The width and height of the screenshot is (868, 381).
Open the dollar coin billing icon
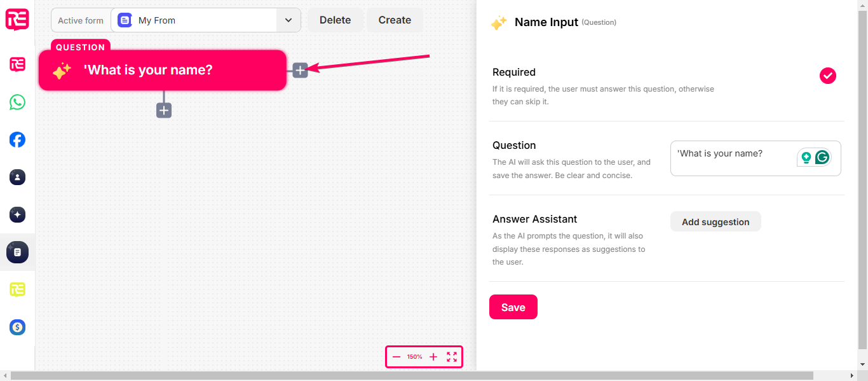pos(17,328)
